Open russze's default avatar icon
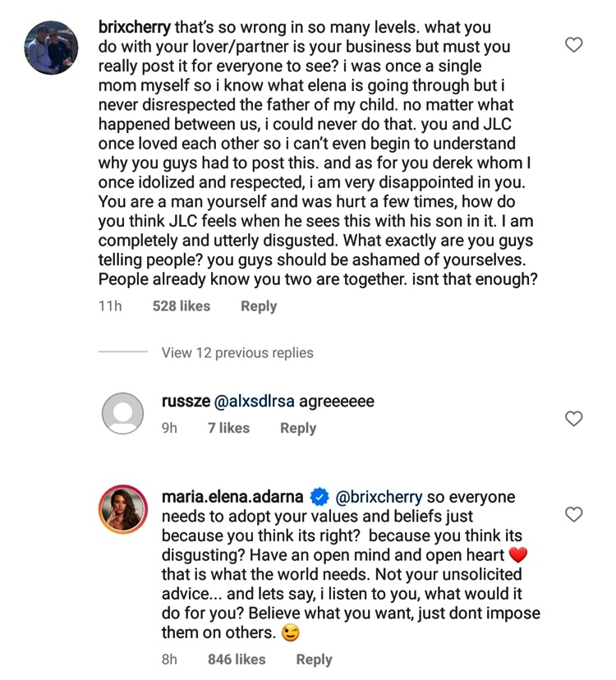Screen dimensions: 616x680 coord(123,413)
